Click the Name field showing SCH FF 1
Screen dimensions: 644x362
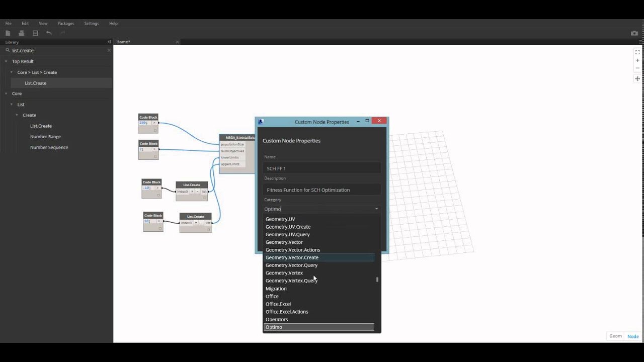(321, 168)
